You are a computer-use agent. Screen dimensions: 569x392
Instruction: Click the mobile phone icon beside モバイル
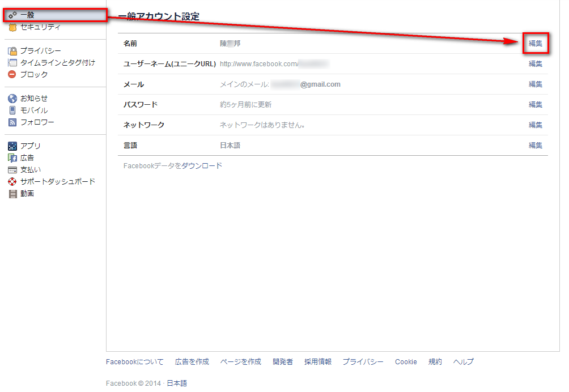pyautogui.click(x=12, y=110)
